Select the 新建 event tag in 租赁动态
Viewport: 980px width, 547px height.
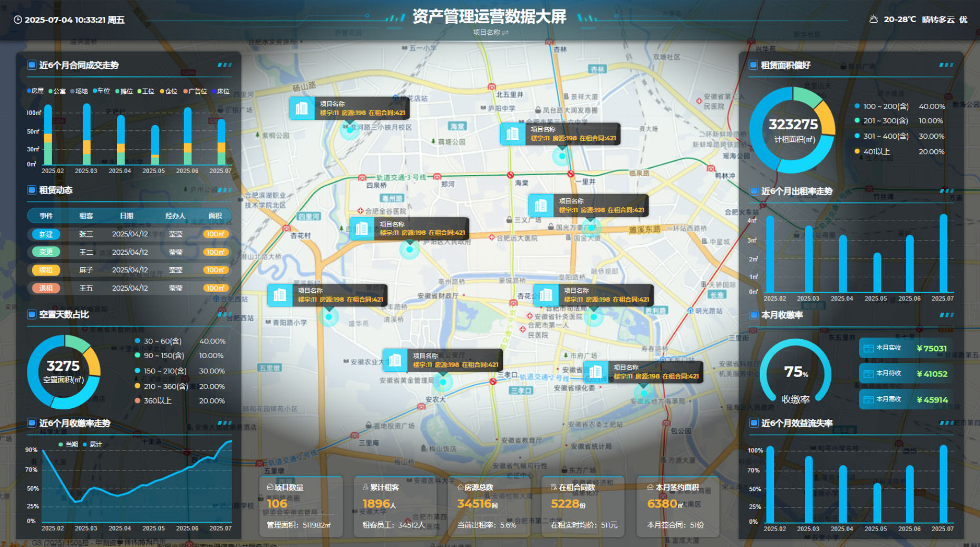click(x=46, y=234)
